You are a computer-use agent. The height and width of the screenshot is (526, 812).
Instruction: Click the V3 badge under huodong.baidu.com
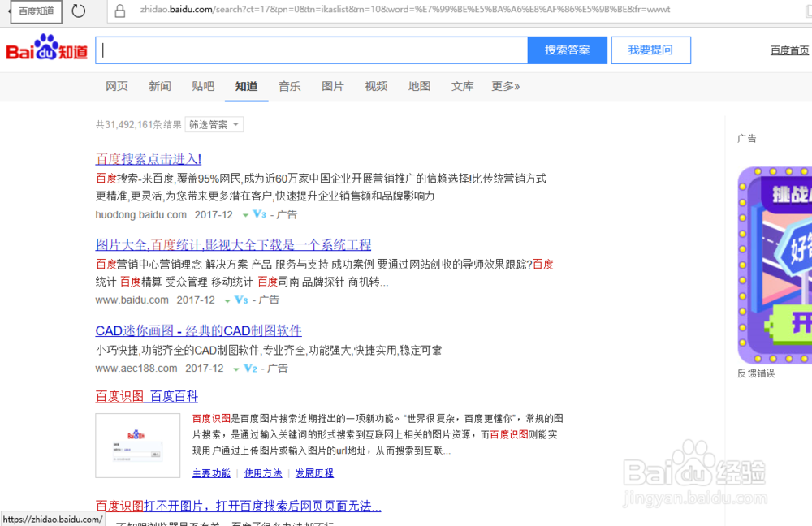[259, 214]
